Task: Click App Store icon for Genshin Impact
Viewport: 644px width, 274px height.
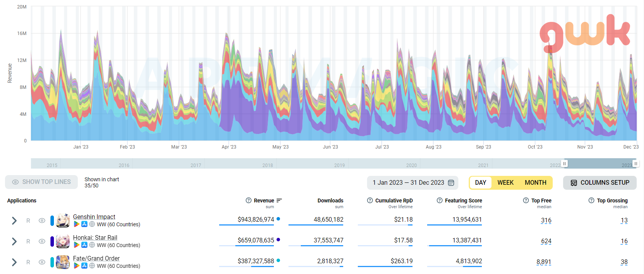Action: click(x=84, y=224)
